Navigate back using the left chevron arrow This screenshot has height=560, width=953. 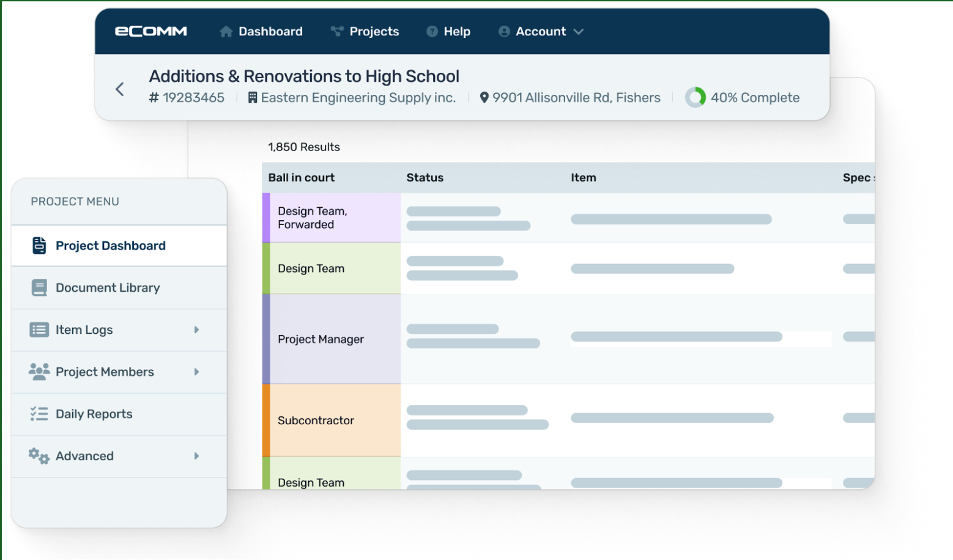[120, 88]
